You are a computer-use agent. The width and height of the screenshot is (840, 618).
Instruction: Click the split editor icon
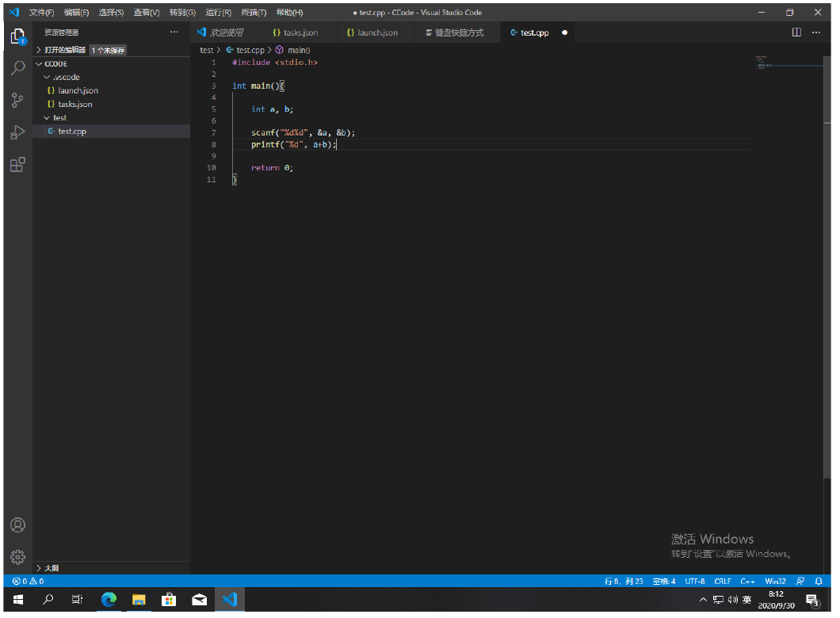tap(796, 32)
